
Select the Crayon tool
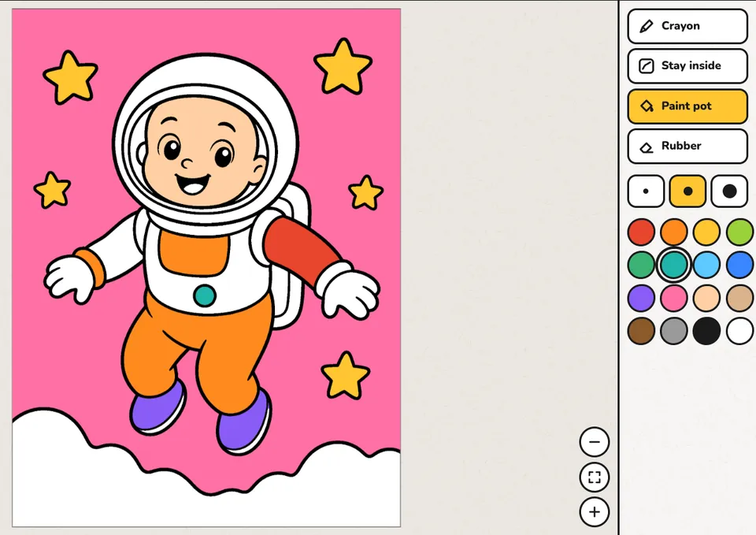pos(687,26)
